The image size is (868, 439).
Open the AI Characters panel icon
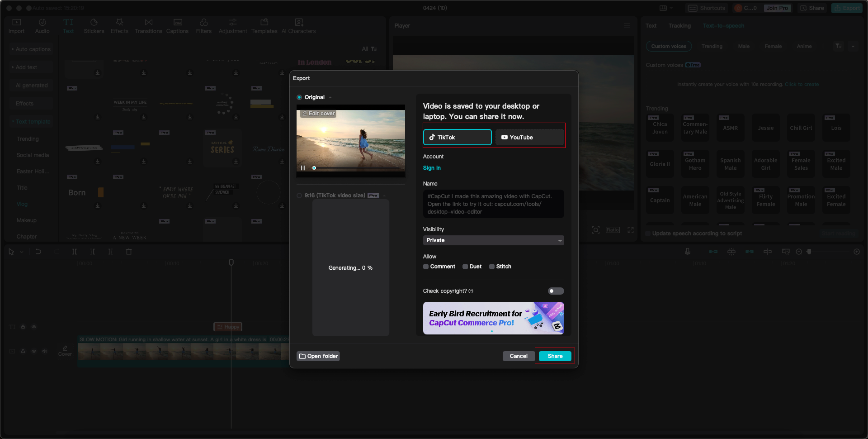[x=299, y=26]
